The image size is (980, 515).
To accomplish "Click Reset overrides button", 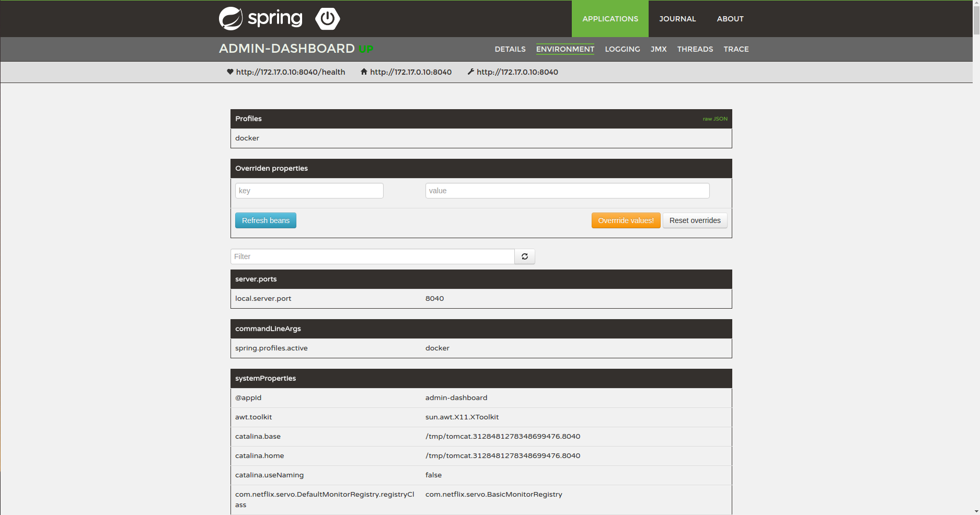I will (x=695, y=220).
